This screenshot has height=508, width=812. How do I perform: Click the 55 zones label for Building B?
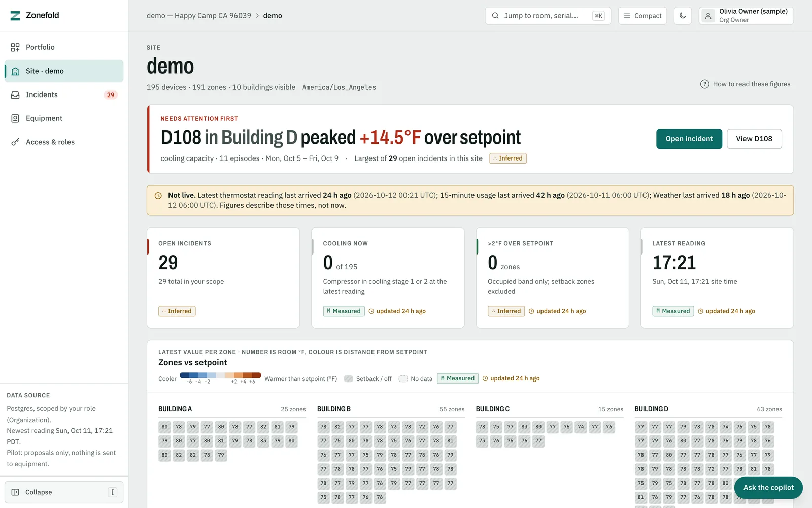click(452, 409)
